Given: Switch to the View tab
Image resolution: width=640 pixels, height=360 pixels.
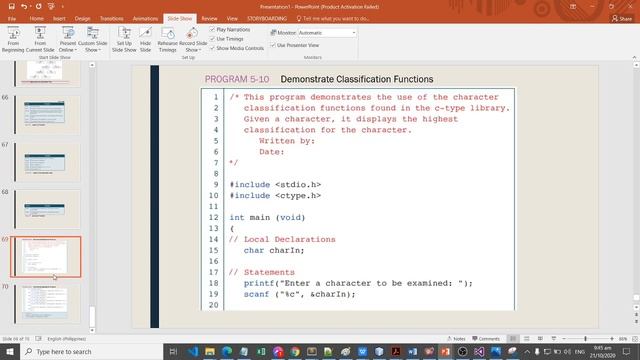Looking at the screenshot, I should tap(232, 19).
